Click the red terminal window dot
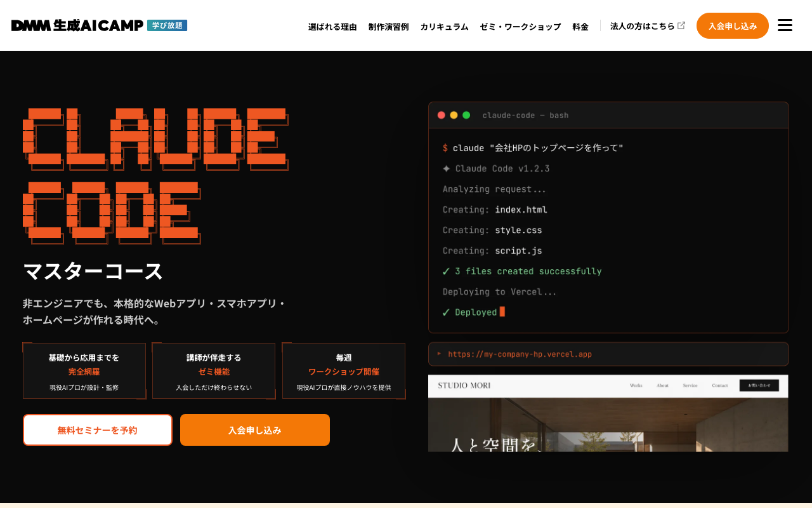The width and height of the screenshot is (812, 508). tap(442, 115)
